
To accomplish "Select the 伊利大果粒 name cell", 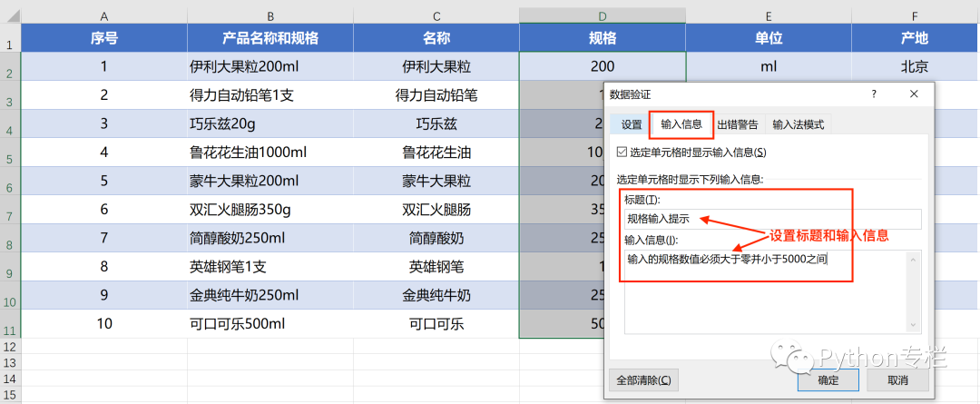I will click(436, 66).
